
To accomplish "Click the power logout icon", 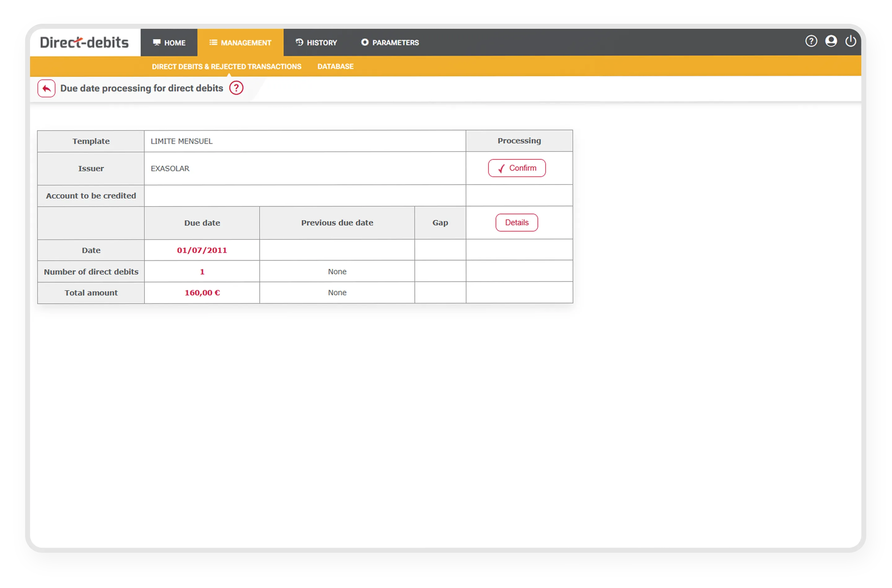I will [x=850, y=41].
